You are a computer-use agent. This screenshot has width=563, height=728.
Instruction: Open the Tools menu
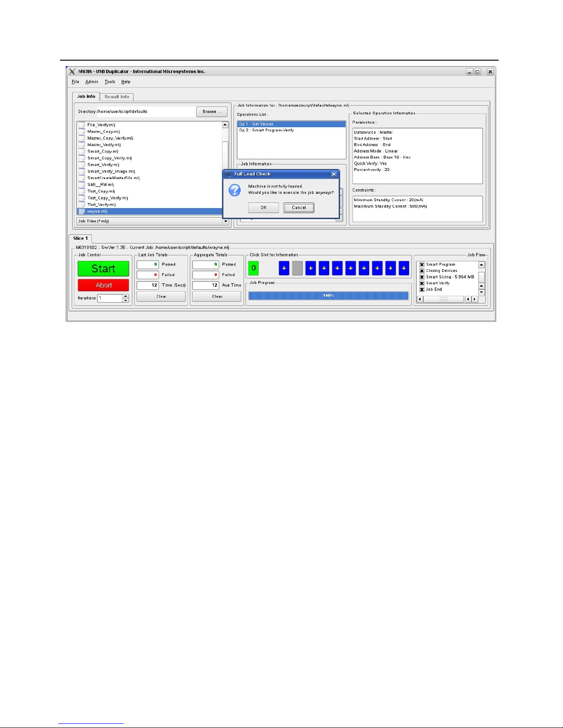110,82
